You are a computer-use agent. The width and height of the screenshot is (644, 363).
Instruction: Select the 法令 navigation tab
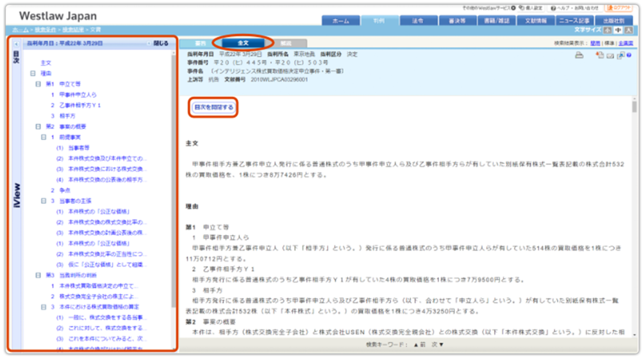(417, 21)
